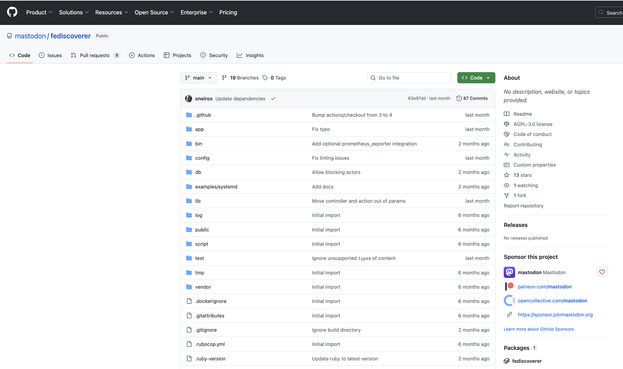The width and height of the screenshot is (623, 369).
Task: Click the log folder icon
Action: pyautogui.click(x=189, y=215)
